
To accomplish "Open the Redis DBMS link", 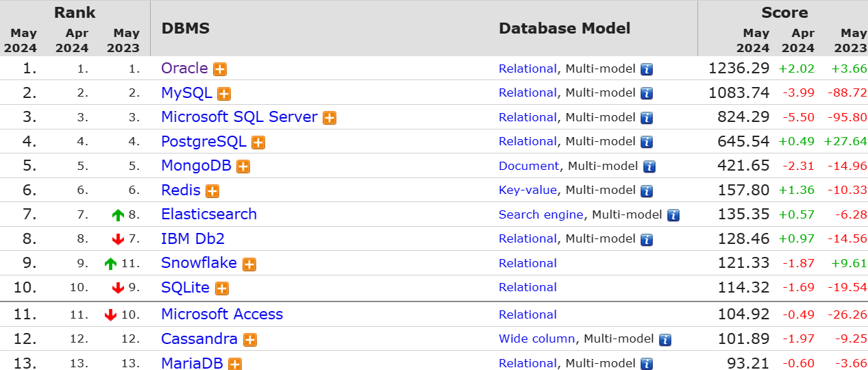I will click(181, 190).
